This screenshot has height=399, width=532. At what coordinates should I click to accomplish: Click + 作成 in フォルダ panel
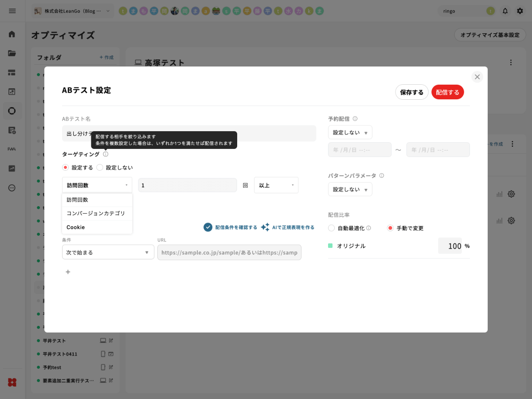(106, 58)
